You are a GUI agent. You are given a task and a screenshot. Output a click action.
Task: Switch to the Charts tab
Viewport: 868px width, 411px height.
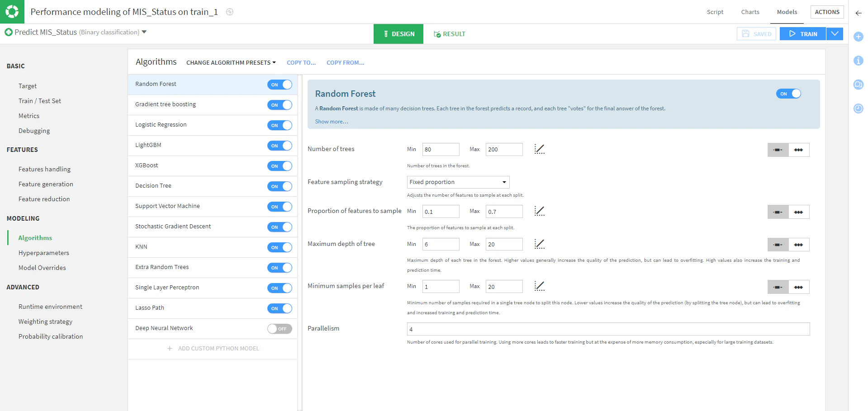pos(750,12)
